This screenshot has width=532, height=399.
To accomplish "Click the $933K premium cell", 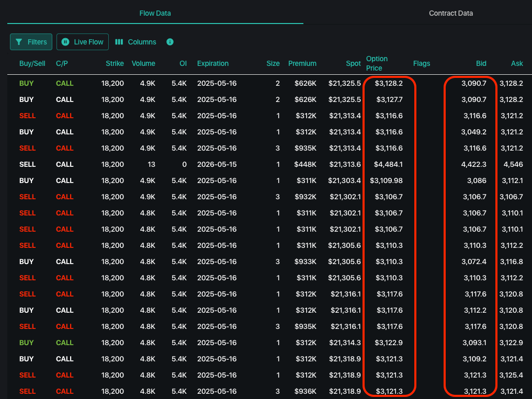I will point(305,262).
